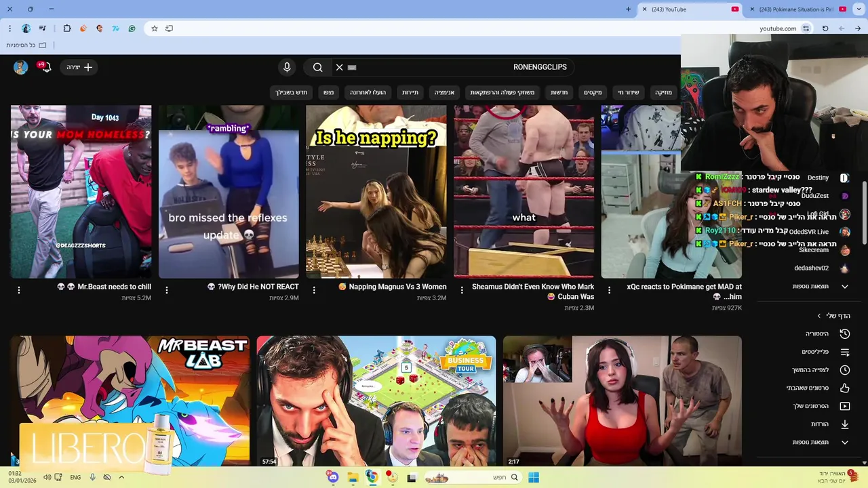Click the Windows Start button

(534, 477)
